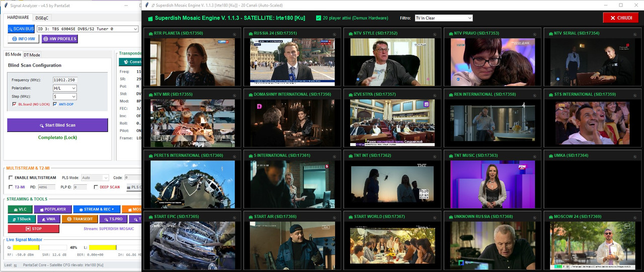The width and height of the screenshot is (644, 272).
Task: Click the round icon in START AIR tile header
Action: point(335,218)
